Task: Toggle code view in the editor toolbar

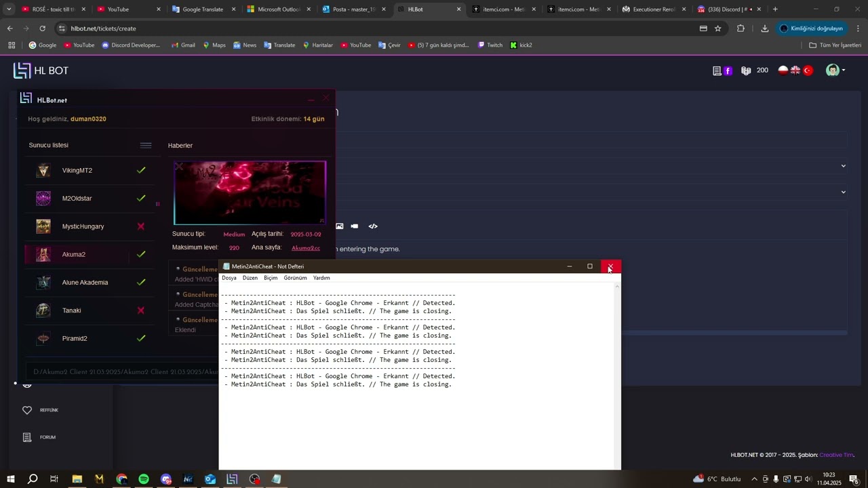Action: [x=373, y=226]
